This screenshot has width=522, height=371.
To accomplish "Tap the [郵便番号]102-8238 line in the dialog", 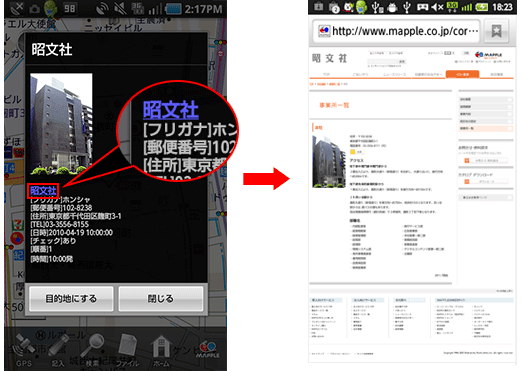I will coord(61,208).
